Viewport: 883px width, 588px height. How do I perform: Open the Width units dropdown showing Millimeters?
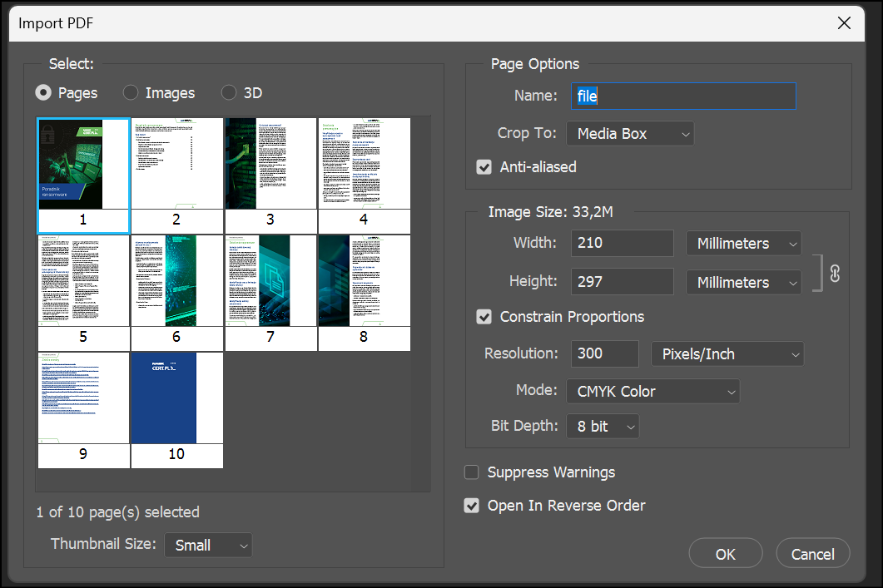click(x=743, y=243)
